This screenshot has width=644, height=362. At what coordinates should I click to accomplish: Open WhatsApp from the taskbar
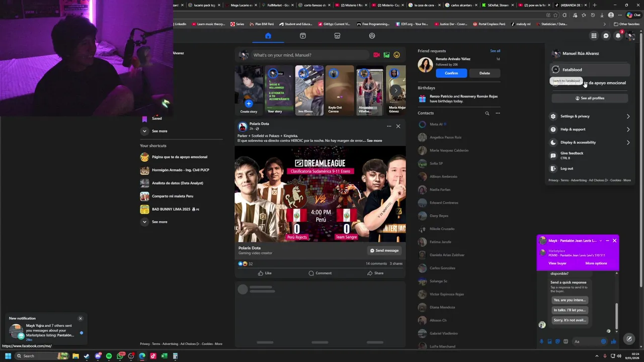120,356
